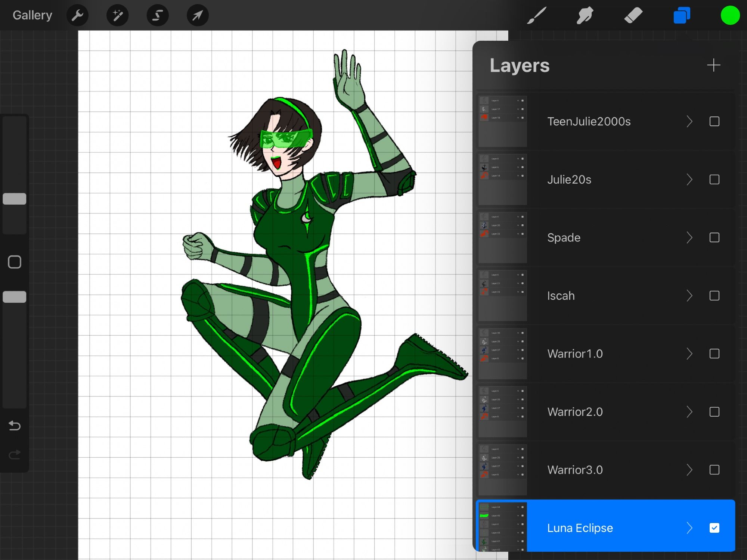Tap the Spade group thumbnail
747x560 pixels.
point(502,237)
